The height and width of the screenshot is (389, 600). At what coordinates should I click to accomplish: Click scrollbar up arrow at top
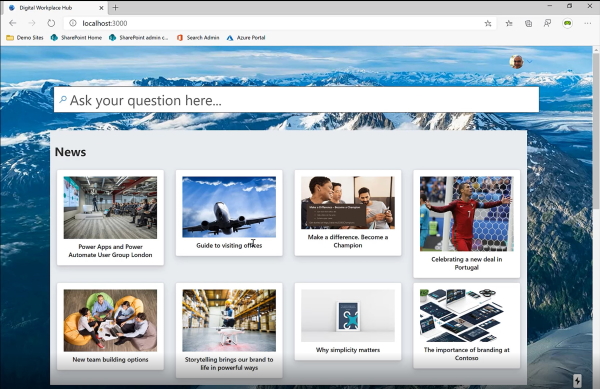pos(596,50)
